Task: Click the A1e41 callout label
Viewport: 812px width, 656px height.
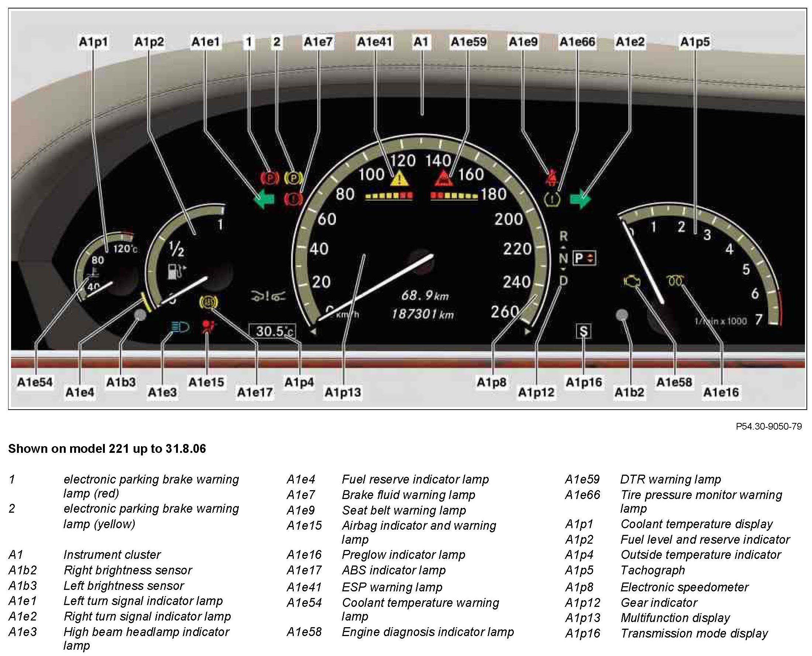Action: [x=375, y=42]
